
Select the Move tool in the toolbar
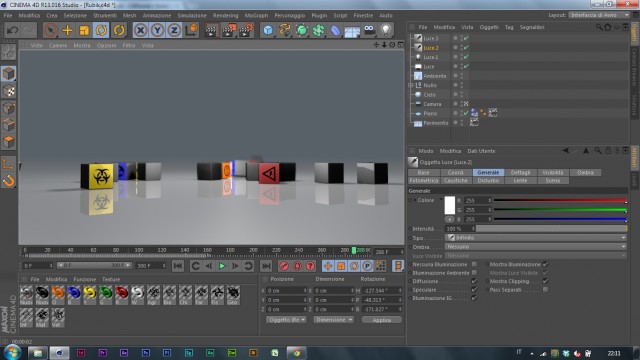tap(67, 30)
